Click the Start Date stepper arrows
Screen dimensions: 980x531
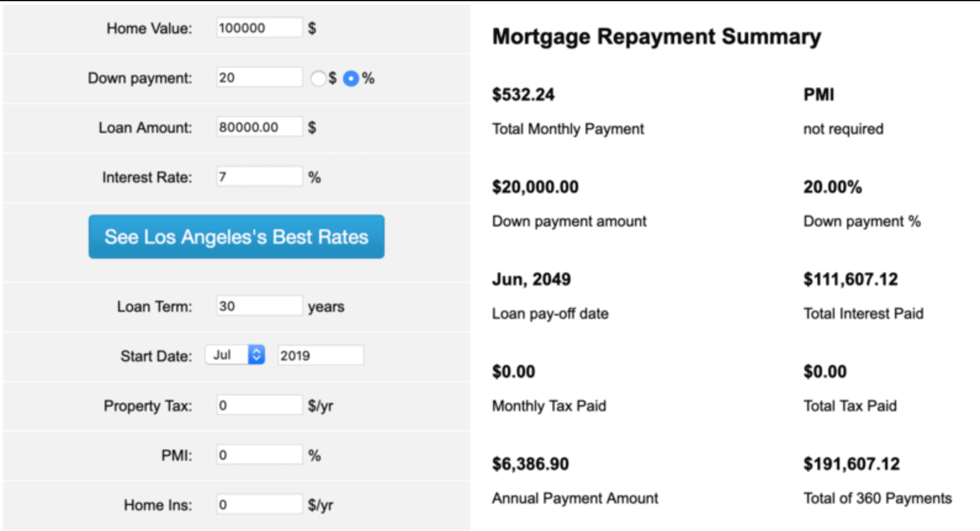pyautogui.click(x=256, y=355)
